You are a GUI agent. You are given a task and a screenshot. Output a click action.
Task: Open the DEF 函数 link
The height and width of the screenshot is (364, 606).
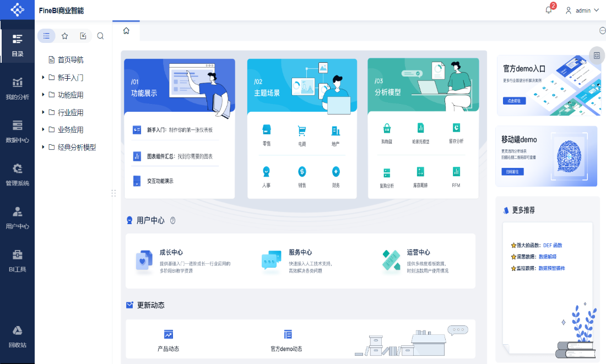(553, 246)
